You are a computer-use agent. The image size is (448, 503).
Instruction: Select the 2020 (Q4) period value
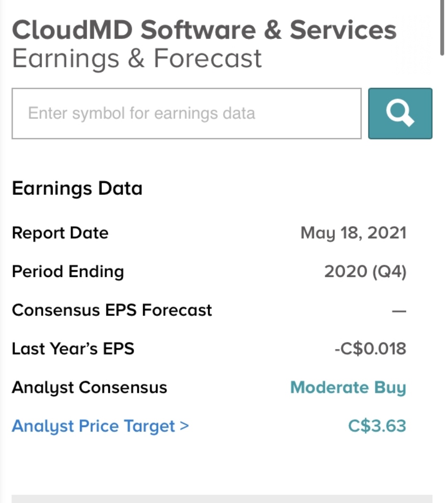coord(365,271)
